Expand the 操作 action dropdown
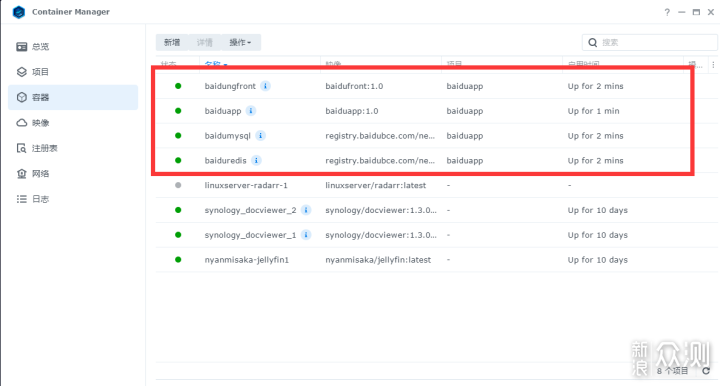 241,42
